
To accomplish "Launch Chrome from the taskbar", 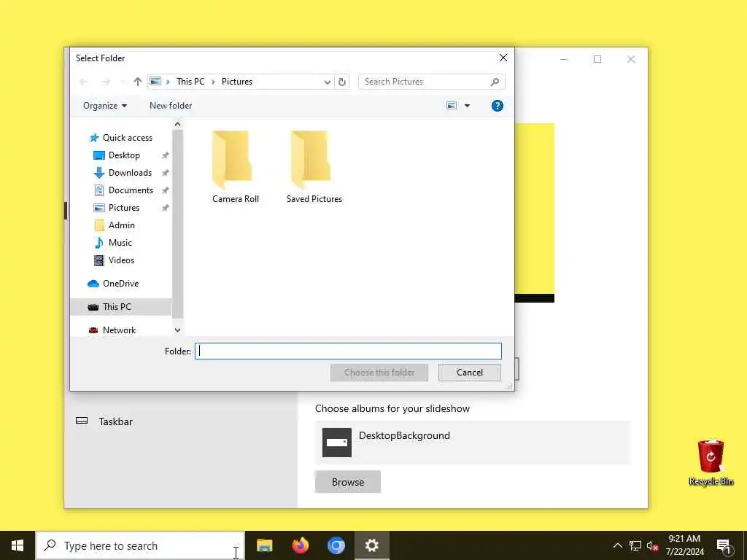I will point(336,545).
